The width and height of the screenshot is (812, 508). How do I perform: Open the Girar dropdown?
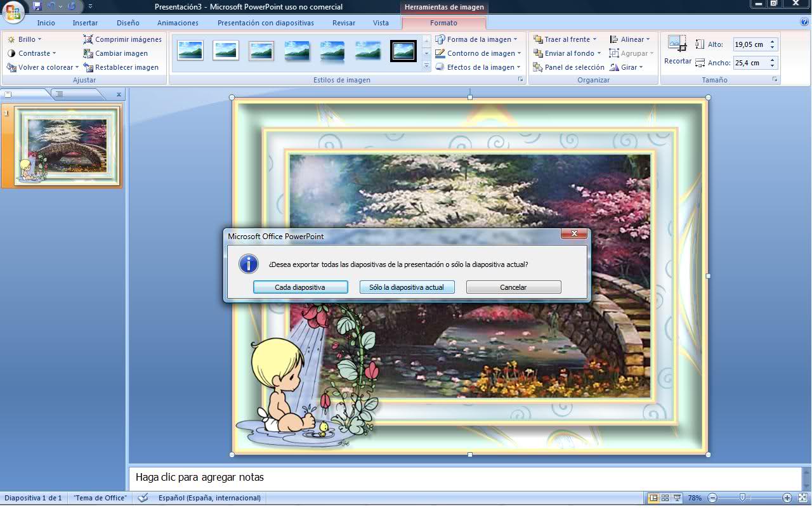pos(626,67)
